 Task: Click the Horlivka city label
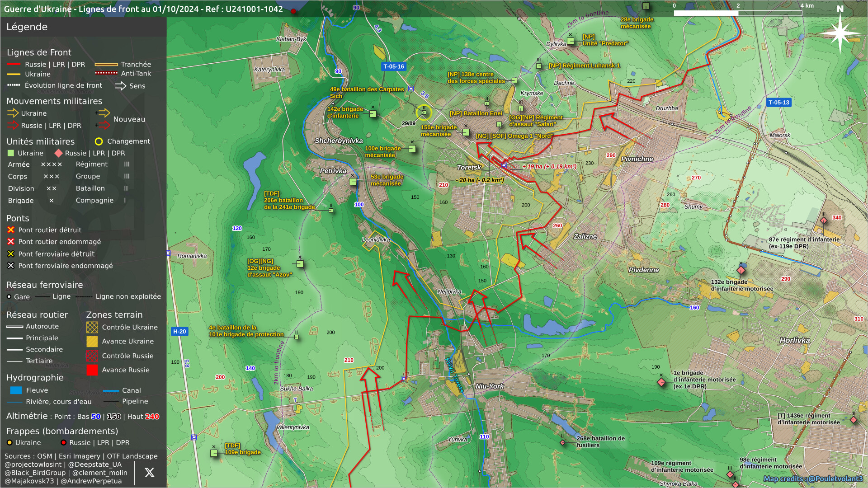(x=794, y=340)
